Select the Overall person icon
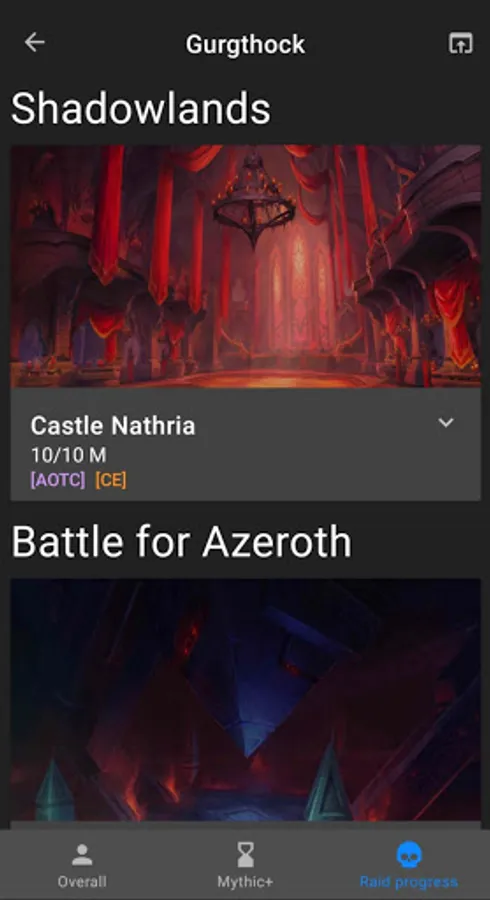 click(x=82, y=855)
